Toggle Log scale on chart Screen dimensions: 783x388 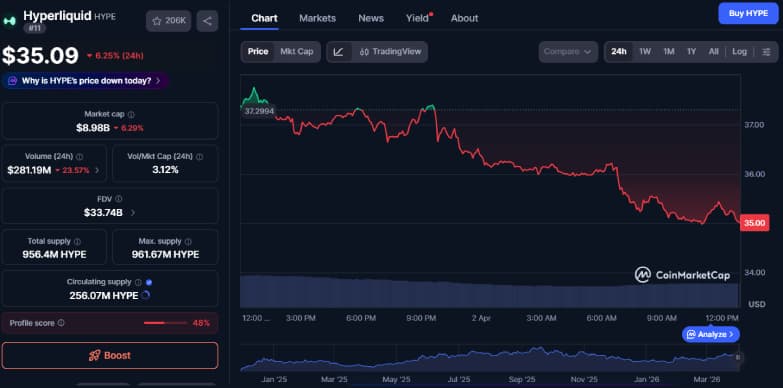point(740,51)
